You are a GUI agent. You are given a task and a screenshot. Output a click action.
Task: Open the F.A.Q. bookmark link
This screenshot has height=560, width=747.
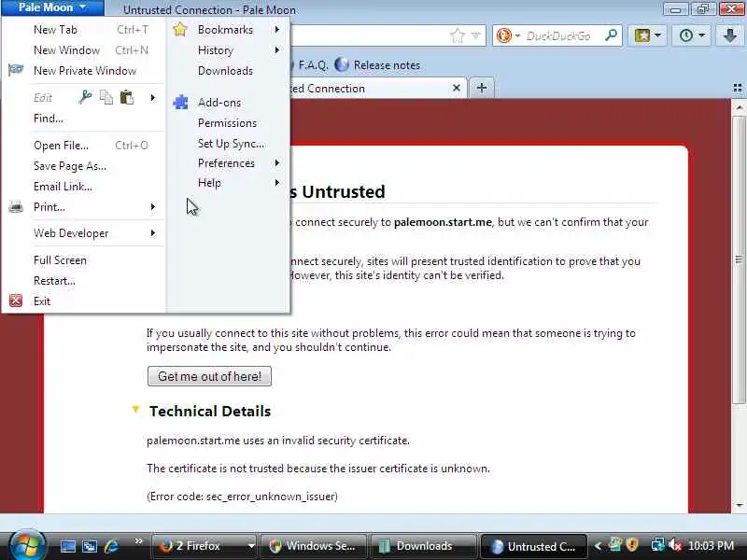coord(313,64)
